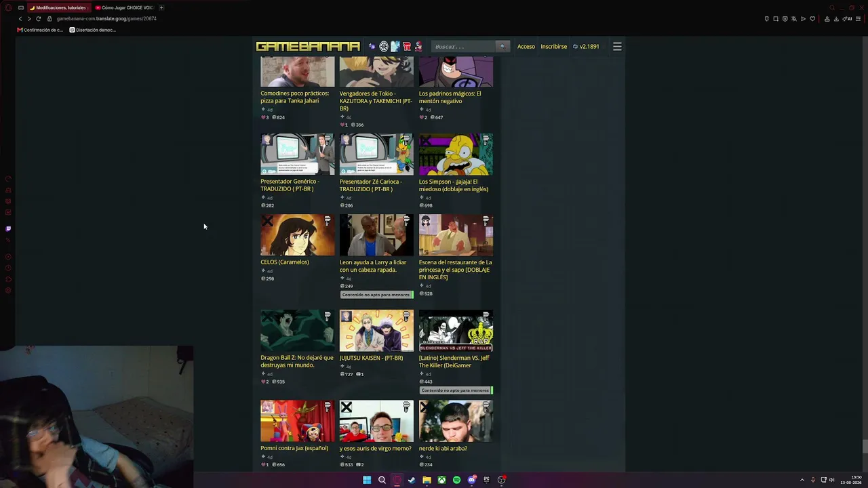
Task: Open the Pomni contra Jax thumbnail
Action: pyautogui.click(x=298, y=421)
